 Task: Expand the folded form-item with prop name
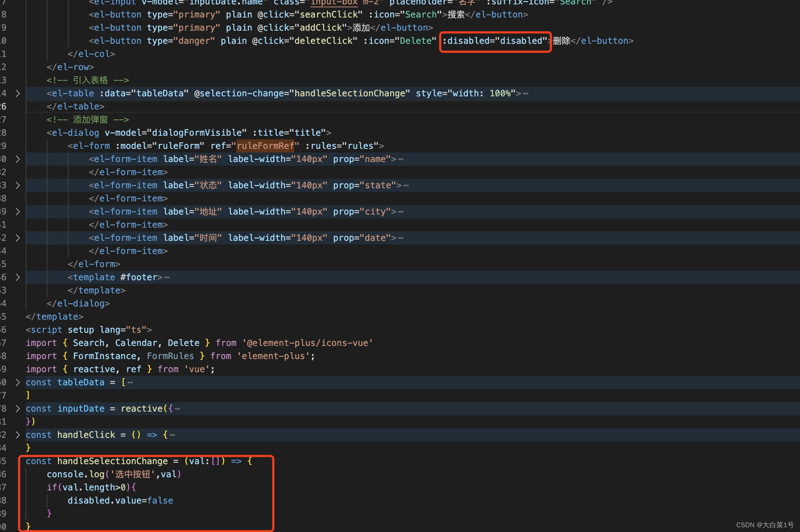[18, 159]
